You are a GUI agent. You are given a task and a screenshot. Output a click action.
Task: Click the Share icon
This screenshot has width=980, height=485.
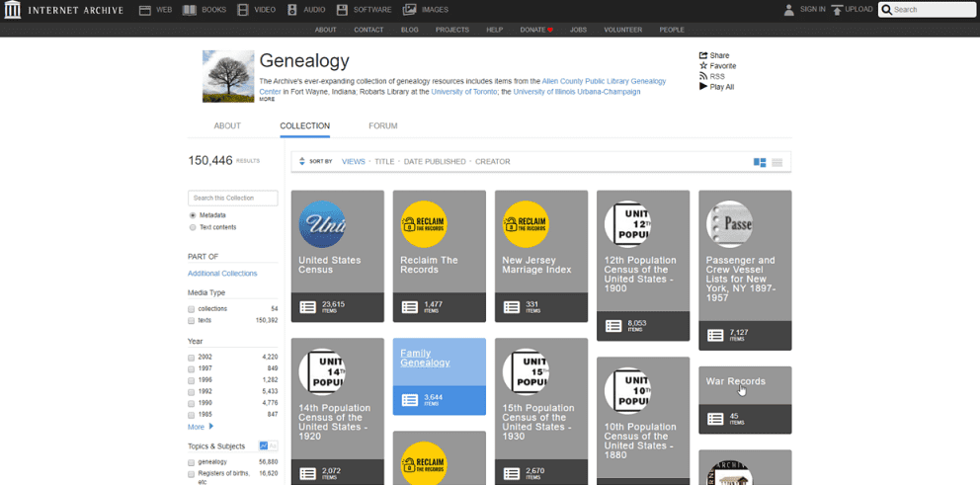point(703,55)
